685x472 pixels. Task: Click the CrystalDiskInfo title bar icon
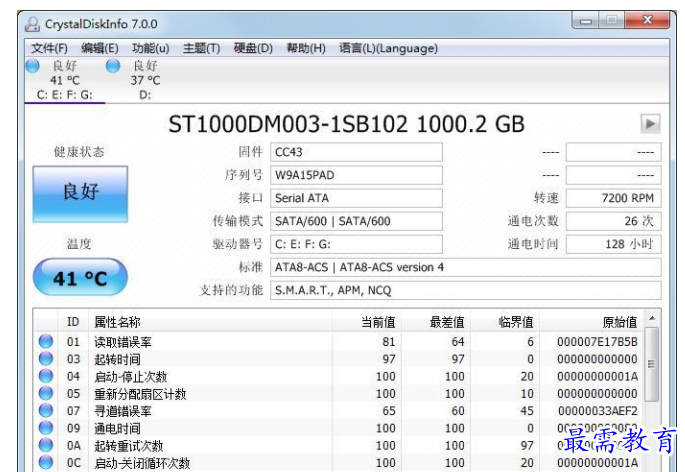32,24
